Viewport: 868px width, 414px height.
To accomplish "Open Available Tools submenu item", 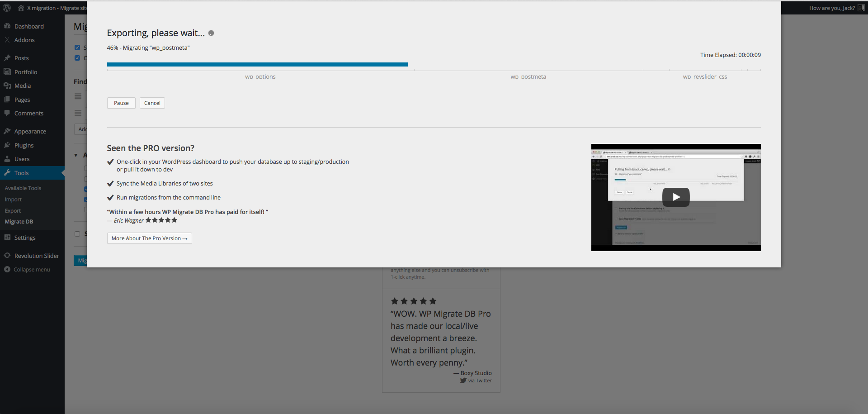I will coord(23,188).
